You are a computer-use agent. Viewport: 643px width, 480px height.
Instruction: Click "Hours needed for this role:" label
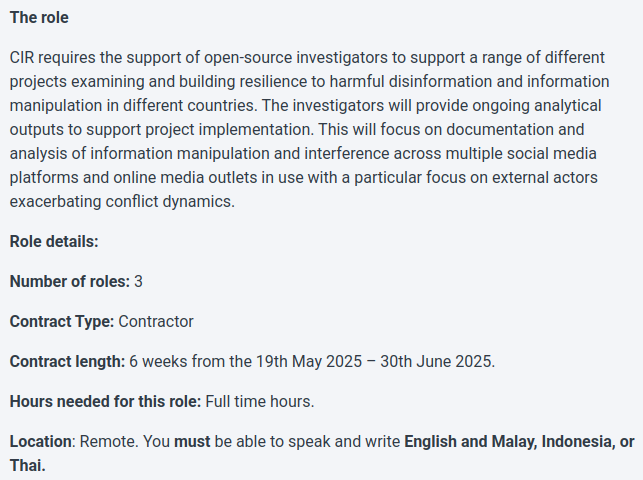tap(105, 402)
